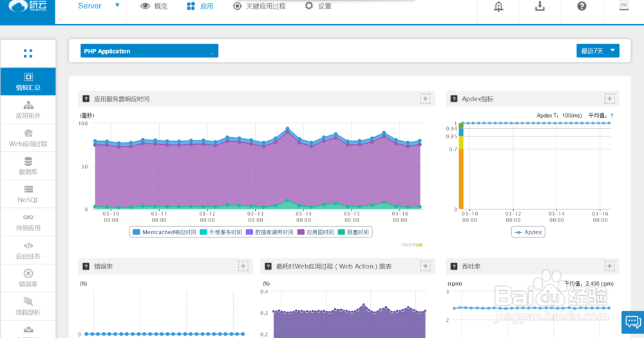Expand the 应用服务器响应时间 chart panel

[425, 99]
